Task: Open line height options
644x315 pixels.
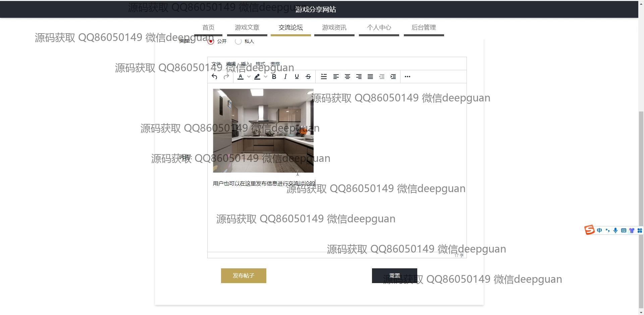Action: click(x=324, y=77)
